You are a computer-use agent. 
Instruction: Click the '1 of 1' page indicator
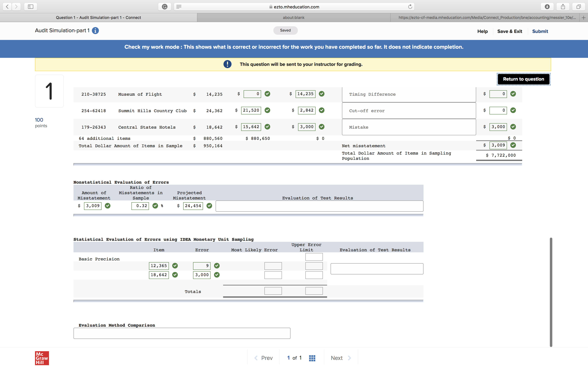[294, 358]
